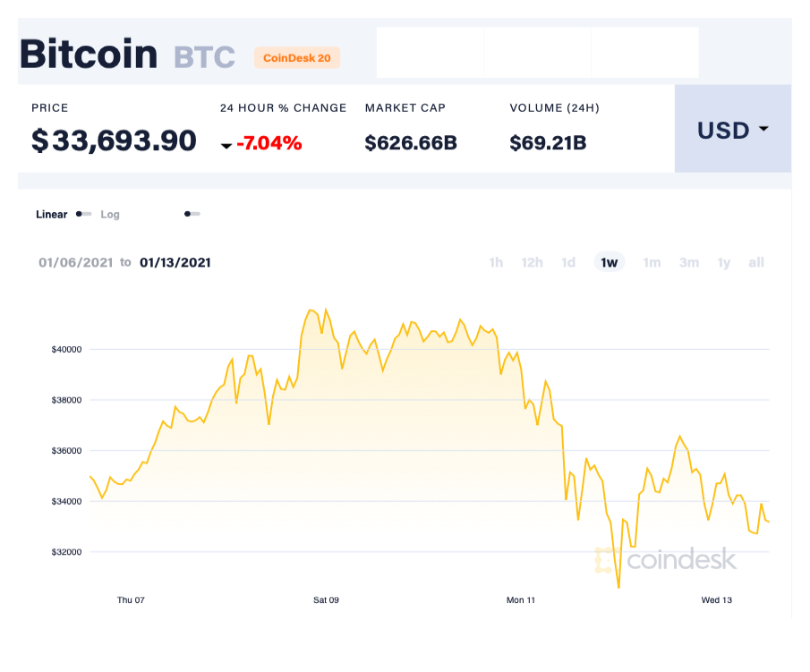Open the 1m price history view
The width and height of the screenshot is (810, 672).
click(x=652, y=262)
